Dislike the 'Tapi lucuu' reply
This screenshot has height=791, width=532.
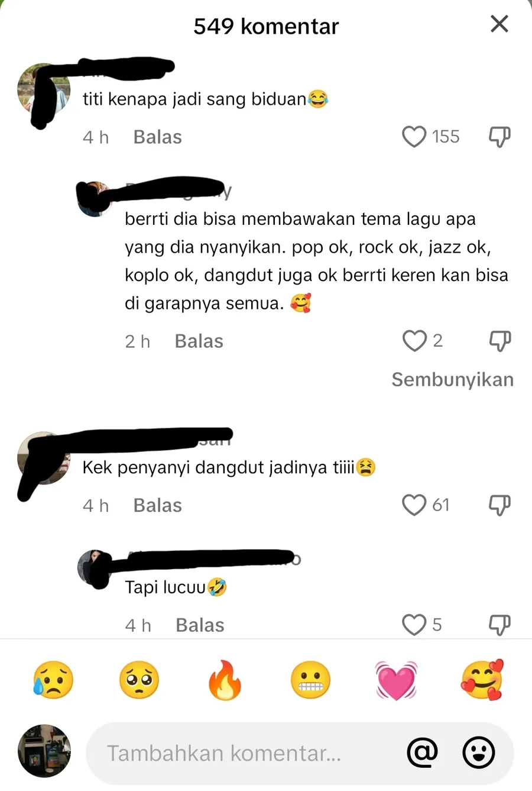499,625
